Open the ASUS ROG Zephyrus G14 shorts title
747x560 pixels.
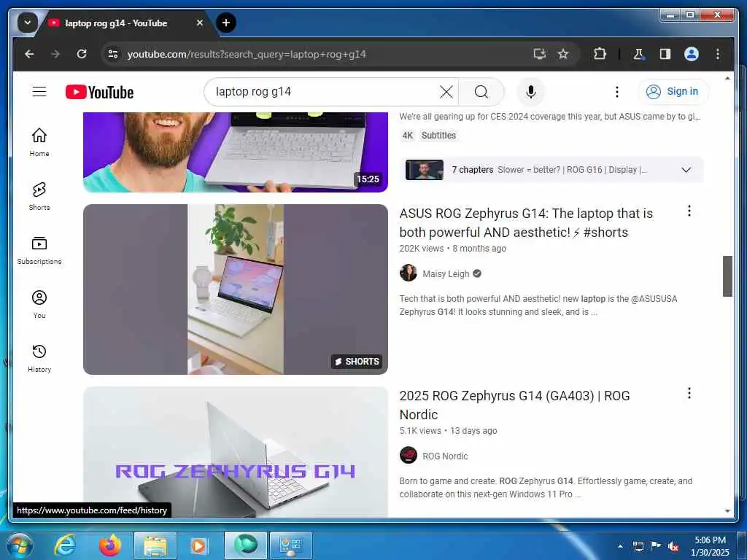tap(526, 223)
